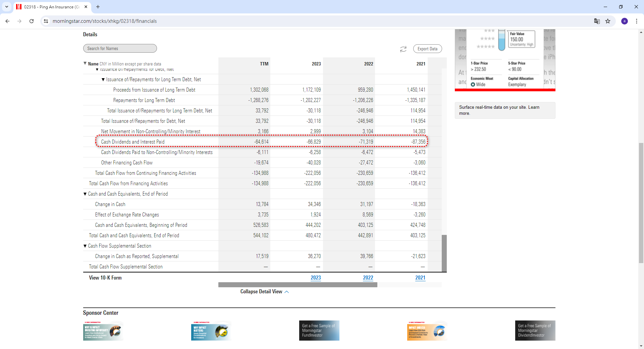The width and height of the screenshot is (644, 349).
Task: Open the tab search dropdown arrow
Action: pyautogui.click(x=6, y=7)
